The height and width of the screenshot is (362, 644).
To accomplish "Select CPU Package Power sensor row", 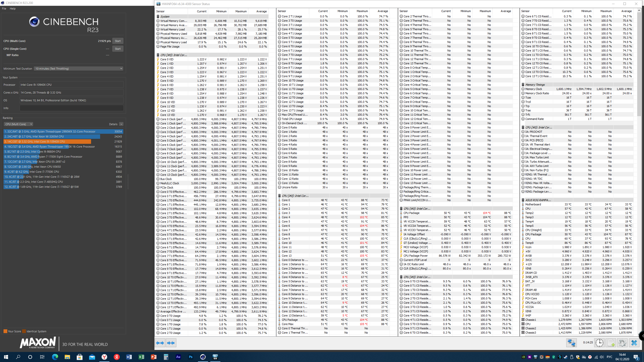I will click(x=456, y=256).
